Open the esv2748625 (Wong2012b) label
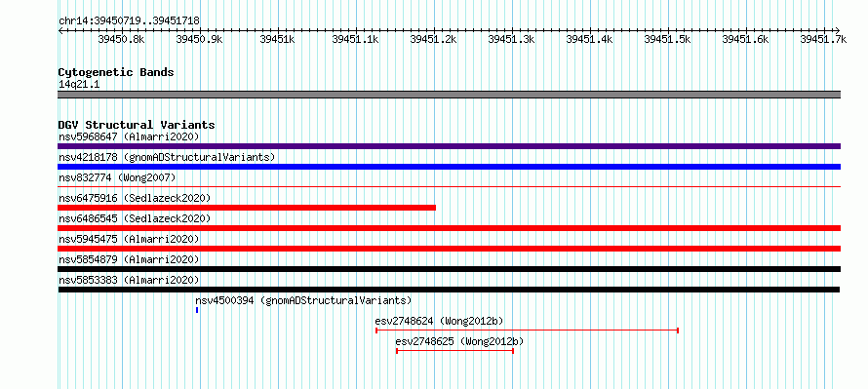Viewport: 868px width, 389px height. (x=459, y=341)
